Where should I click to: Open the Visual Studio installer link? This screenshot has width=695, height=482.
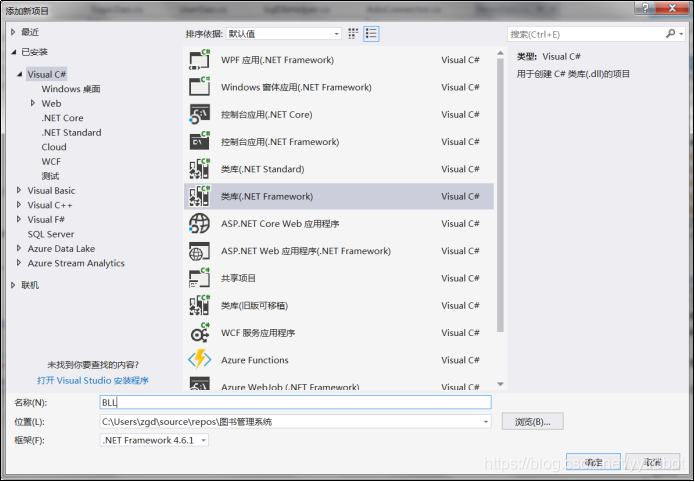[93, 380]
